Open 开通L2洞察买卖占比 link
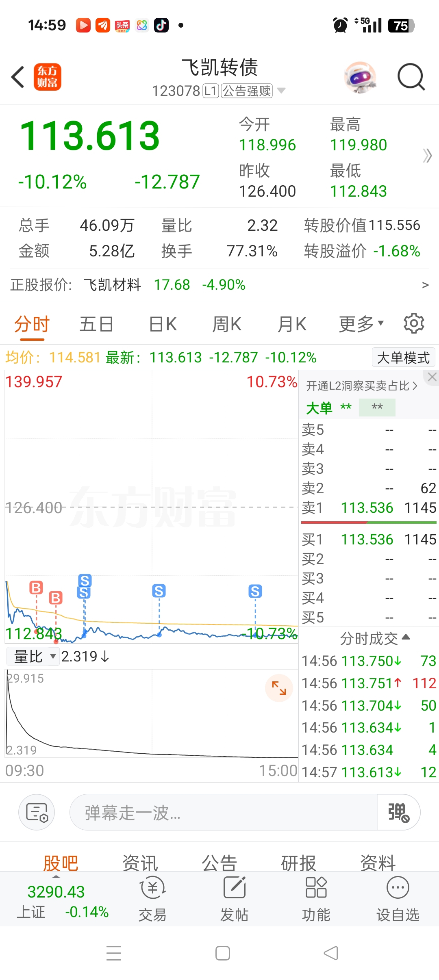439x980 pixels. pyautogui.click(x=362, y=386)
